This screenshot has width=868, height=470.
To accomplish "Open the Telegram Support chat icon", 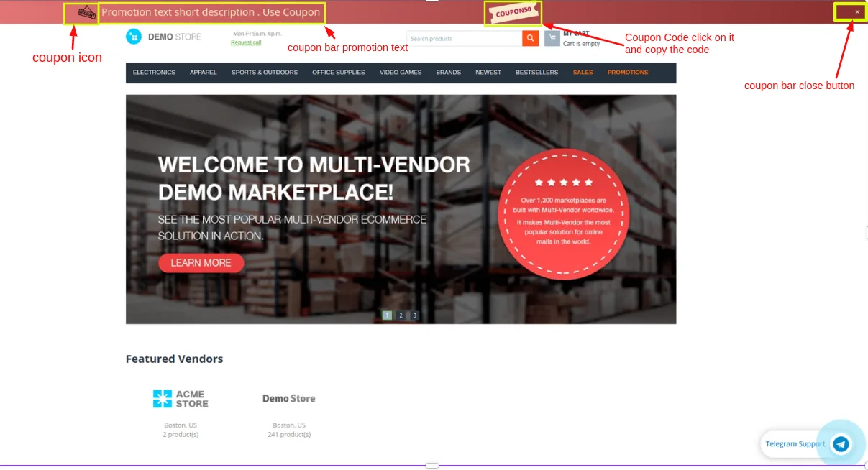I will coord(841,444).
